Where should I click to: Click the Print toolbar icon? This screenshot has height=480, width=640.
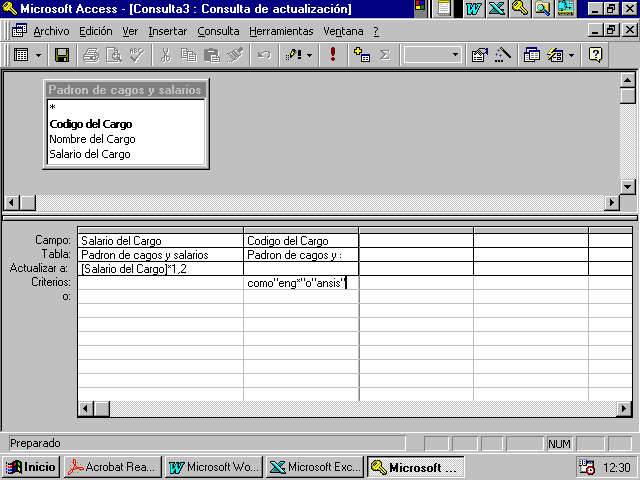click(91, 55)
